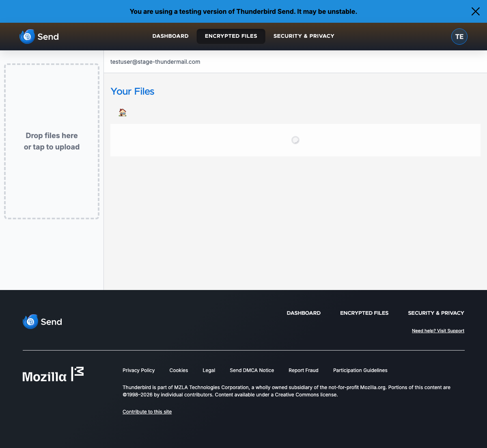Image resolution: width=487 pixels, height=448 pixels.
Task: Open Security & Privacy in top navigation
Action: (x=304, y=36)
